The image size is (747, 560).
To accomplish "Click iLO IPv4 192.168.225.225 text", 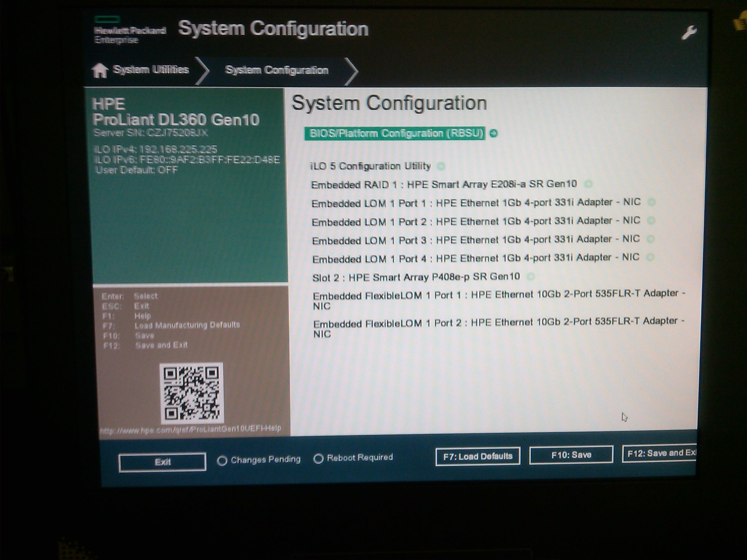I will coord(156,149).
